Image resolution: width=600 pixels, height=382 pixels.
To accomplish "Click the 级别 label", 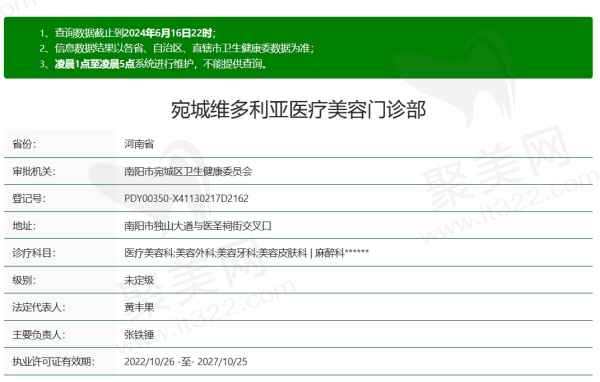I will pyautogui.click(x=24, y=280).
